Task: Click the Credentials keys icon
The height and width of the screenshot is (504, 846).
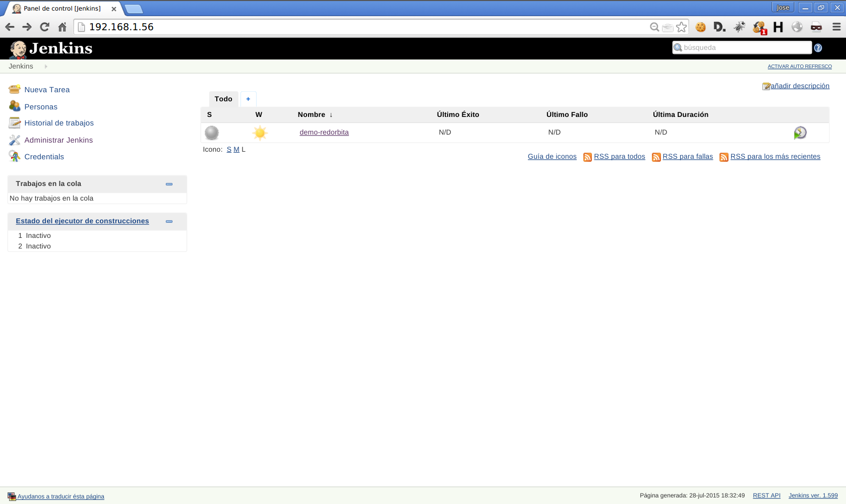Action: [x=14, y=157]
